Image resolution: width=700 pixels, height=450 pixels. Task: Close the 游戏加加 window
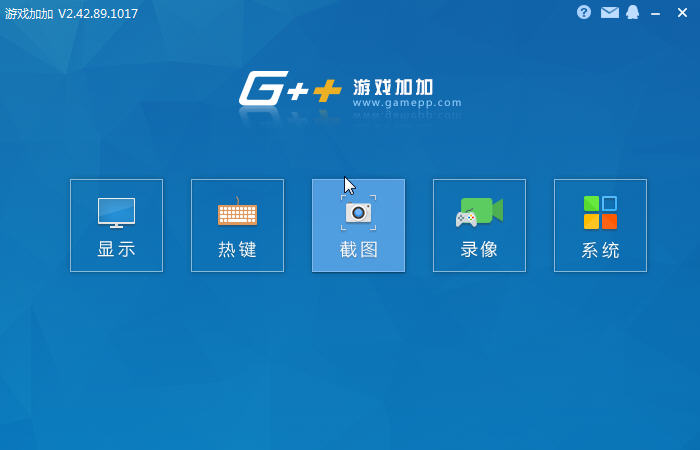tap(682, 12)
